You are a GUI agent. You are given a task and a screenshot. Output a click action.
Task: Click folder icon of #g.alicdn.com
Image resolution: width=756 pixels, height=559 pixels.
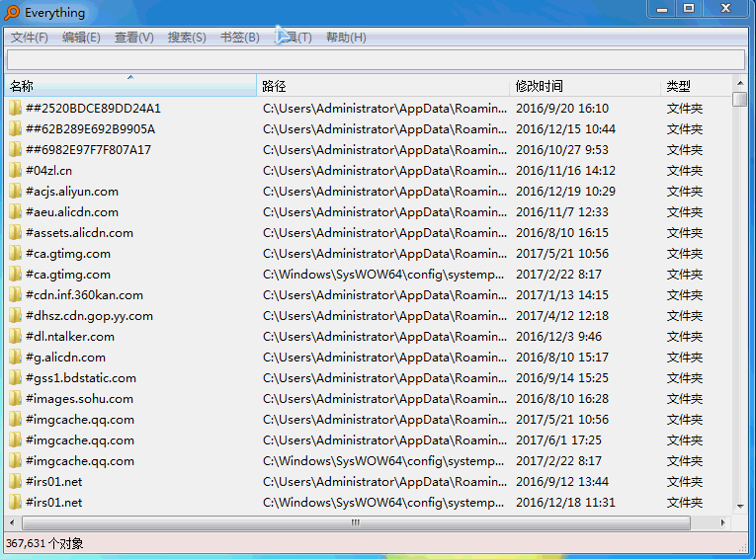click(16, 357)
